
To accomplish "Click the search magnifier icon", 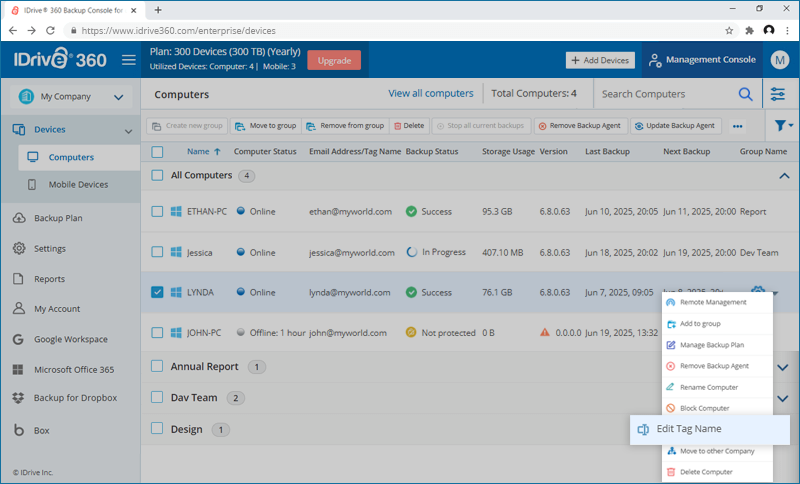I will click(x=745, y=94).
